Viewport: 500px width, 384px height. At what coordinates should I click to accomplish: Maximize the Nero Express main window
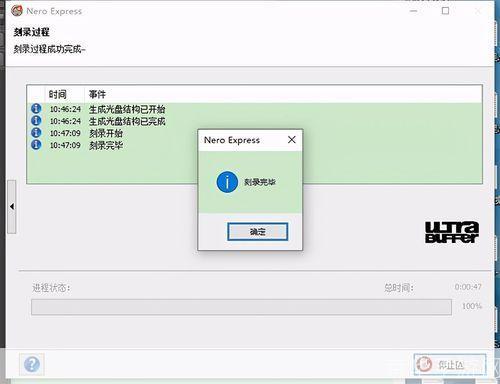445,11
